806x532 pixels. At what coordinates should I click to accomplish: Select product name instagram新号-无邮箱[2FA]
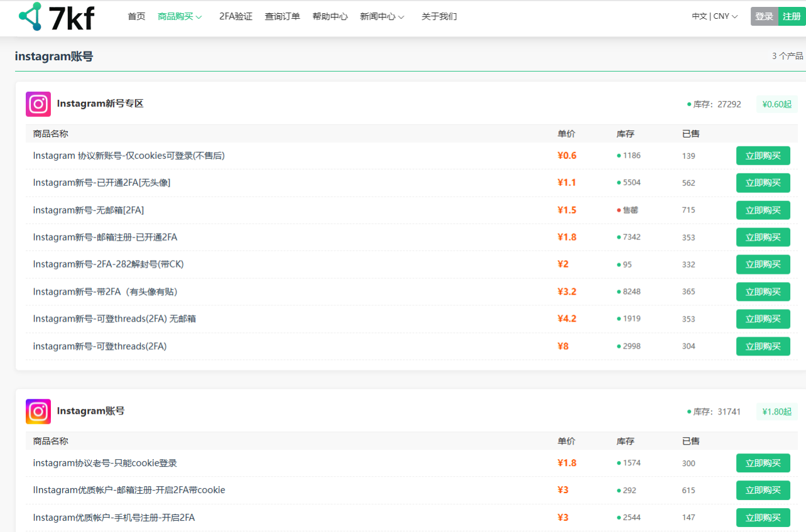click(x=89, y=210)
